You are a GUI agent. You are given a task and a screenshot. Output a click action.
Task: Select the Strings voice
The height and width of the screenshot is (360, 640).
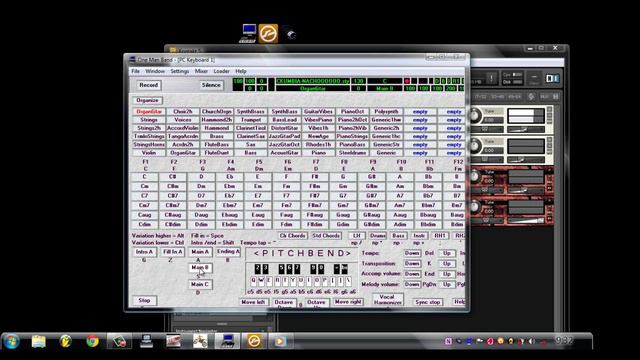149,120
